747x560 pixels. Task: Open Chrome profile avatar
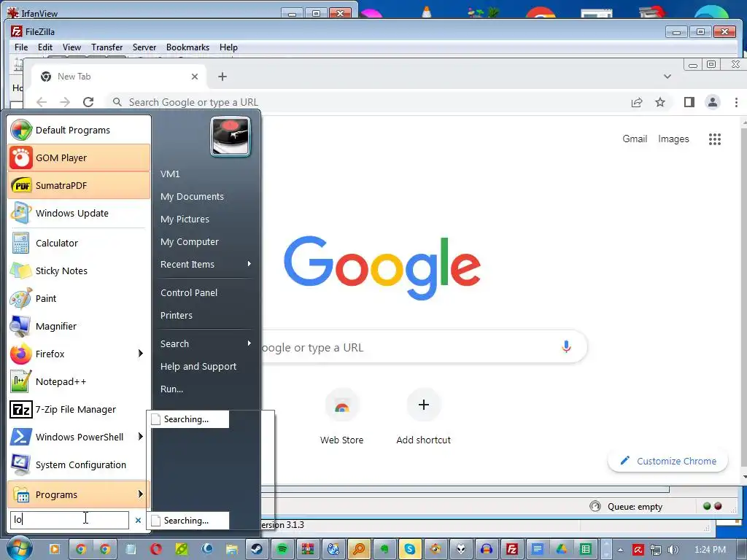pos(712,102)
